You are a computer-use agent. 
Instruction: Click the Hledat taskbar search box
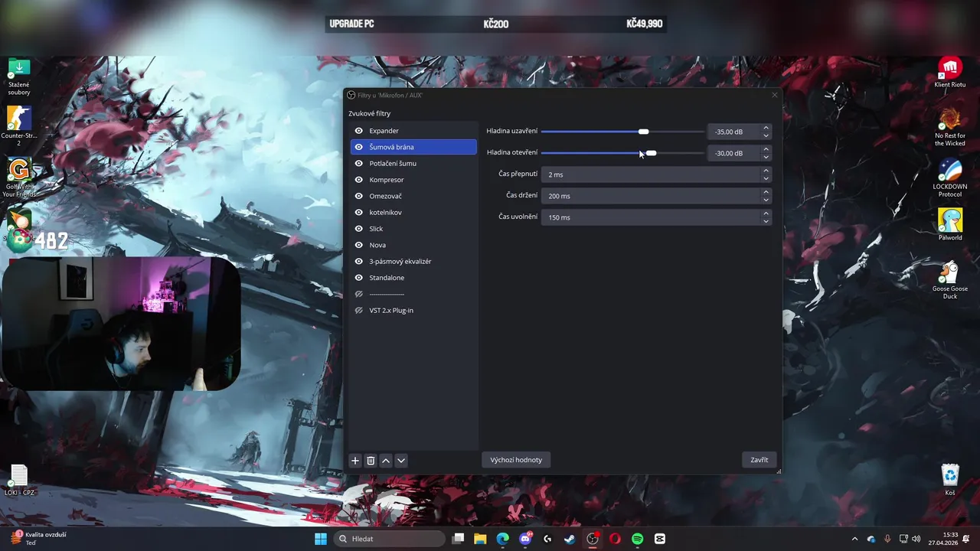point(390,539)
